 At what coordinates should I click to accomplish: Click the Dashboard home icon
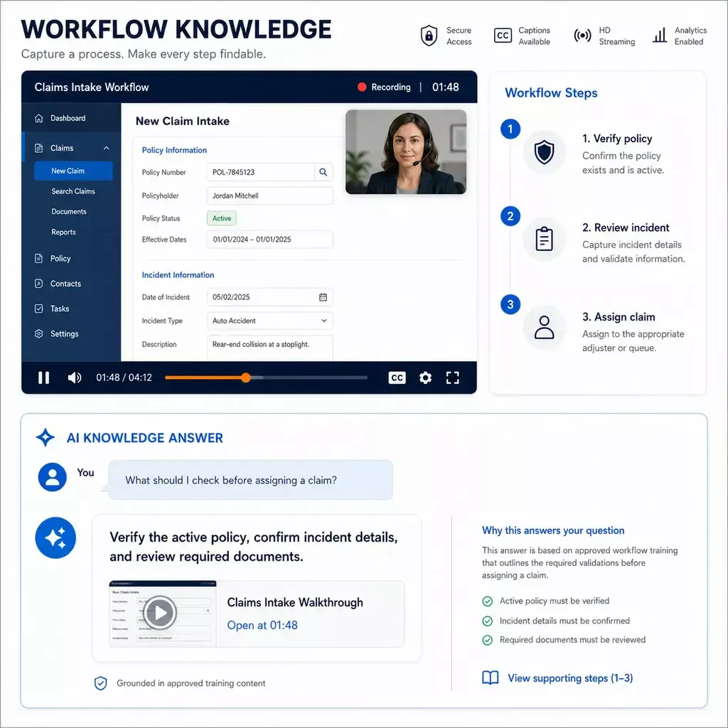[x=39, y=118]
